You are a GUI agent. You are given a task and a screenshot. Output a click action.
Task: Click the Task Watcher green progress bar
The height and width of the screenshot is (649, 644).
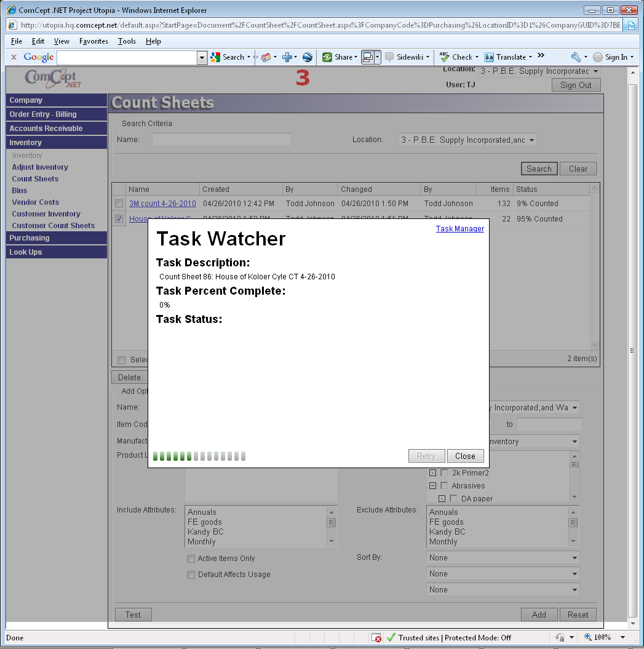(x=199, y=456)
